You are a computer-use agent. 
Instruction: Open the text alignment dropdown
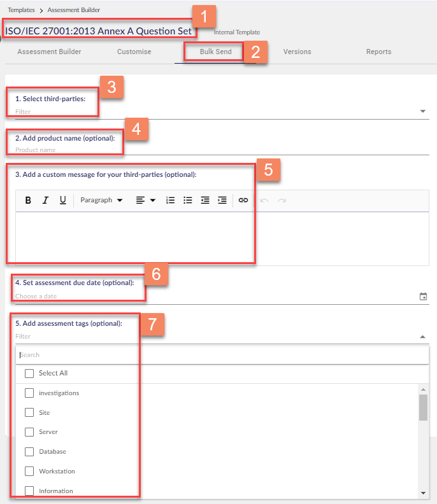(x=145, y=200)
